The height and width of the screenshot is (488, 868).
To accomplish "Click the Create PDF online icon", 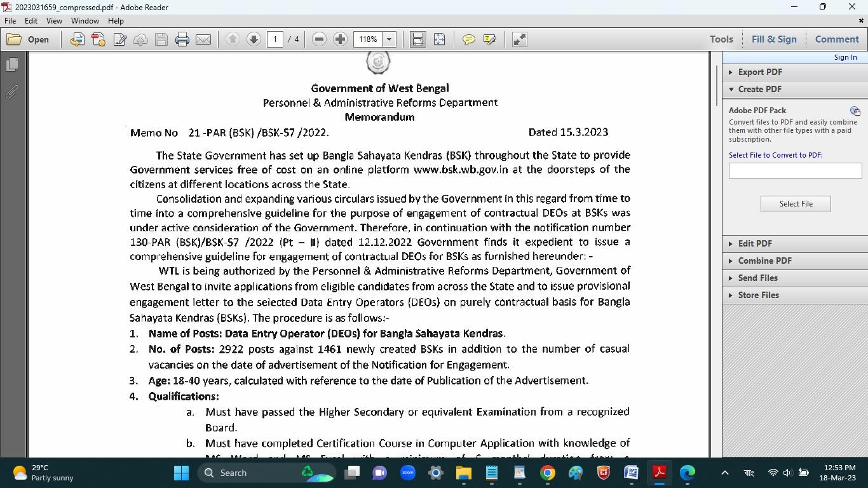I will pyautogui.click(x=98, y=39).
